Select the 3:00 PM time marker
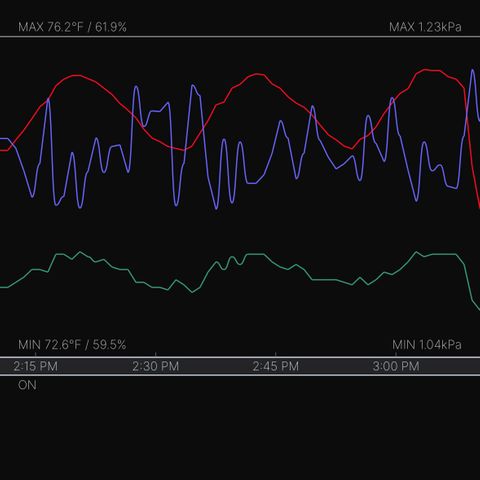 (396, 366)
